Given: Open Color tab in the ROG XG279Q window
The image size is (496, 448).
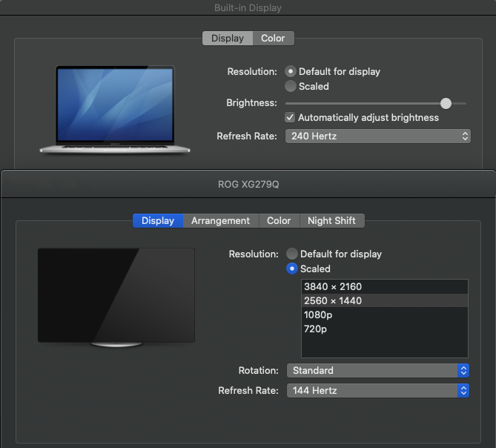Looking at the screenshot, I should pyautogui.click(x=279, y=220).
